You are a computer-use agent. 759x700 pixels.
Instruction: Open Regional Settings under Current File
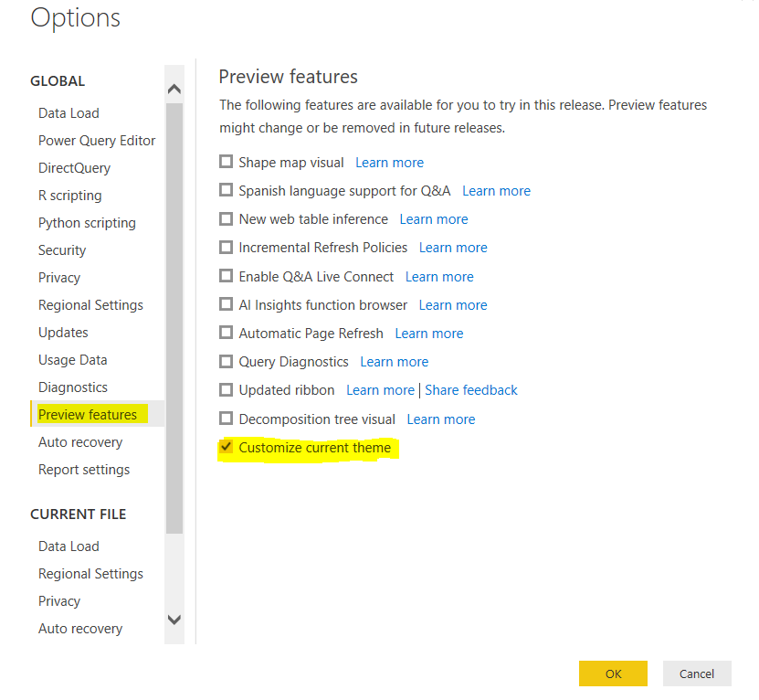(x=90, y=574)
